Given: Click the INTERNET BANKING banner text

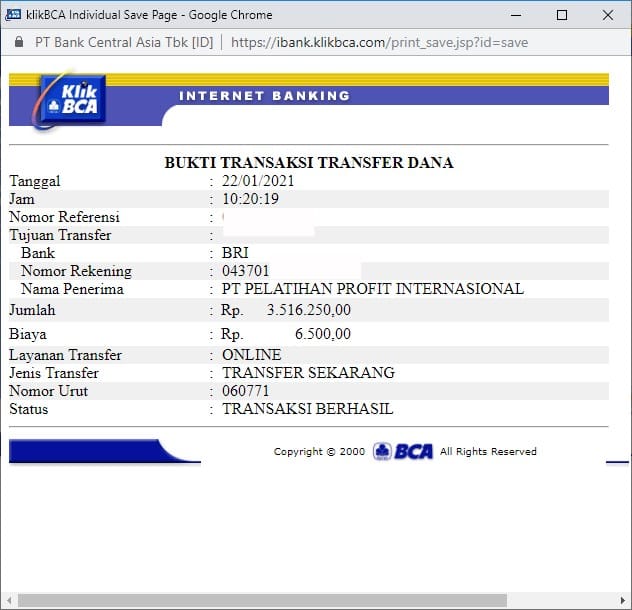Looking at the screenshot, I should pyautogui.click(x=264, y=96).
